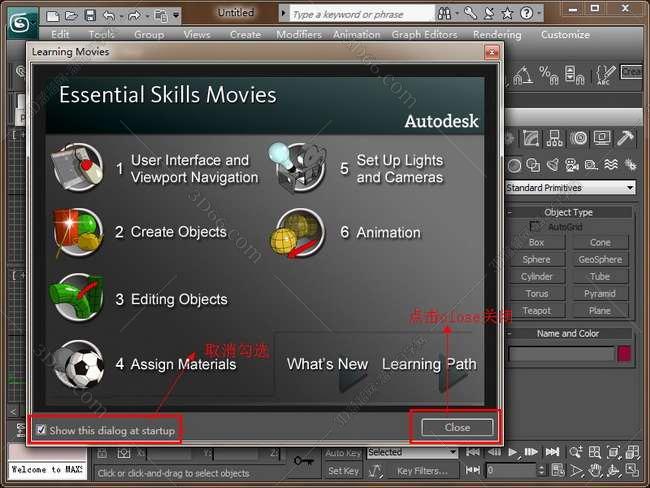Click the Subscription Center key icon
Viewport: 650px width, 488px height.
(470, 13)
